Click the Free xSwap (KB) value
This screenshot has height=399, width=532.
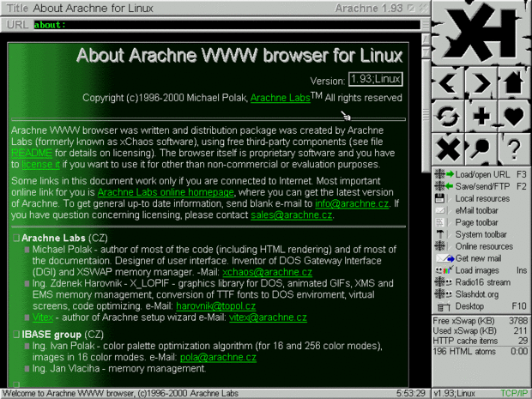tap(518, 321)
